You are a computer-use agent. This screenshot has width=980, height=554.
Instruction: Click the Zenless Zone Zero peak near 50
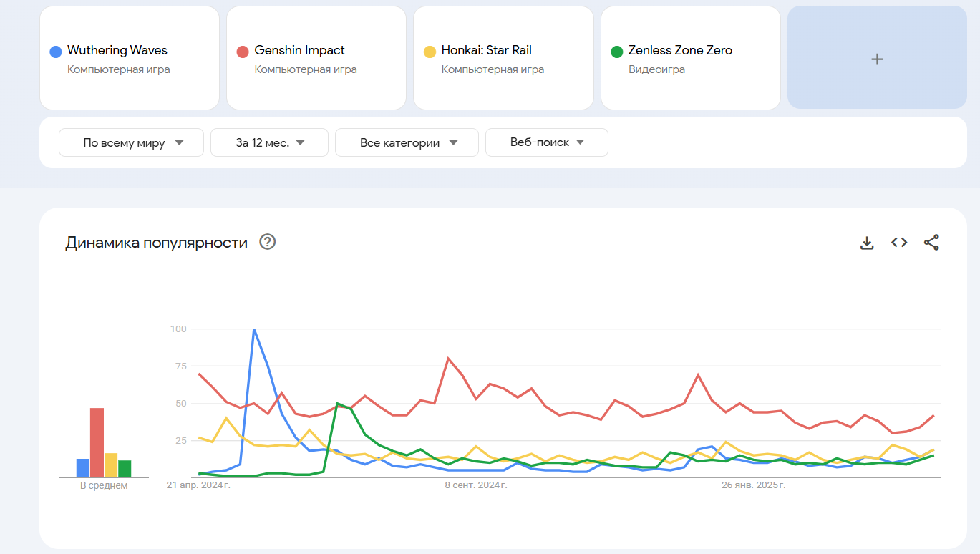point(337,403)
